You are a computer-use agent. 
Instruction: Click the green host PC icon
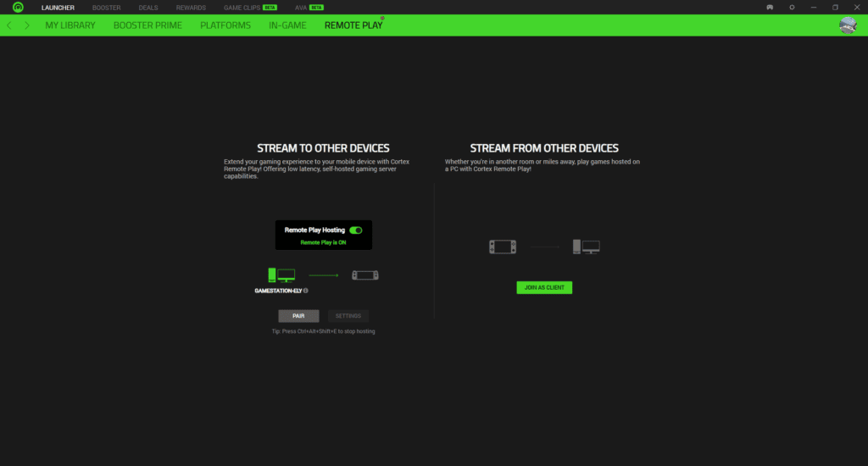click(x=281, y=275)
